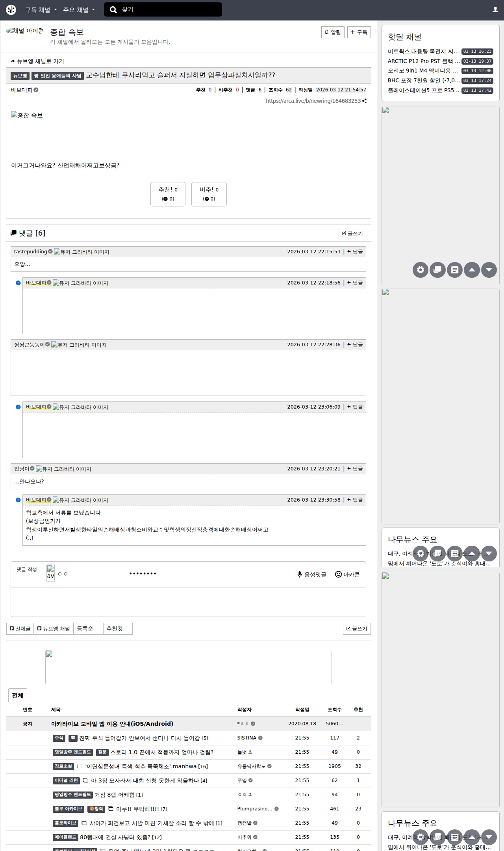Click the 비추! downvote button
The image size is (504, 851).
209,194
